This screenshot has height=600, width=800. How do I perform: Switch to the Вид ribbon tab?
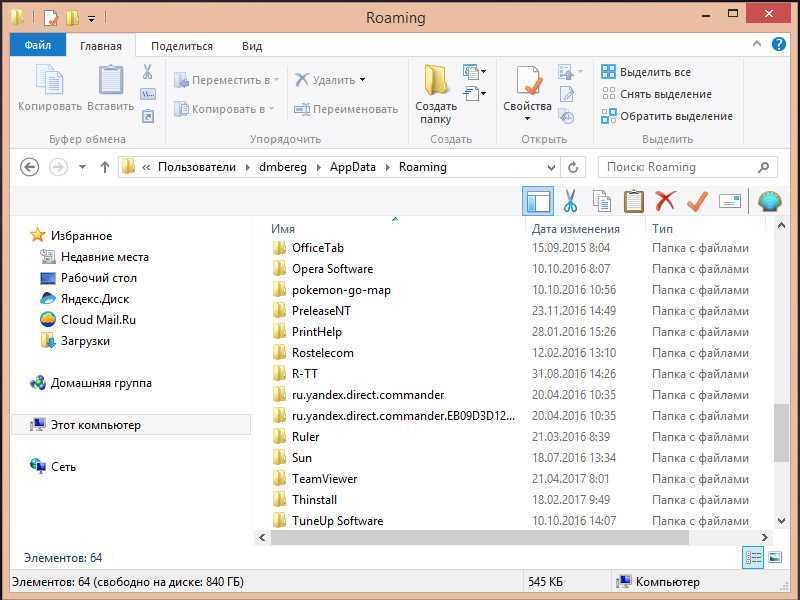point(252,46)
